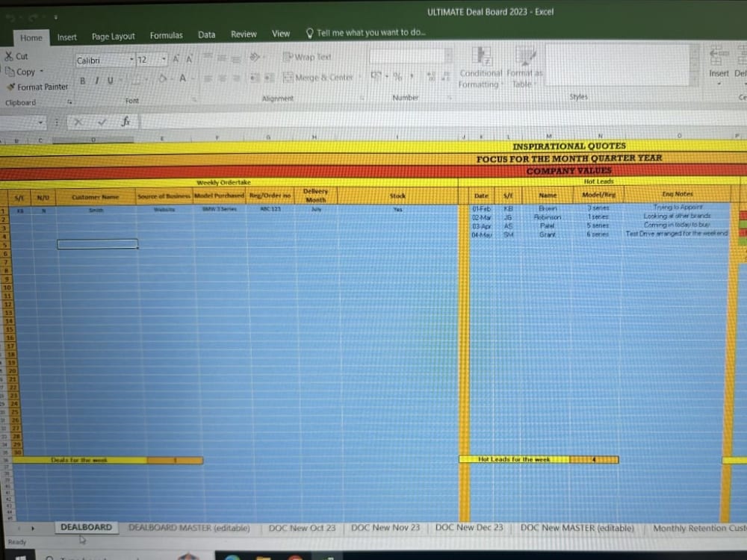
Task: Open the Clipboard pane launcher
Action: (x=69, y=102)
